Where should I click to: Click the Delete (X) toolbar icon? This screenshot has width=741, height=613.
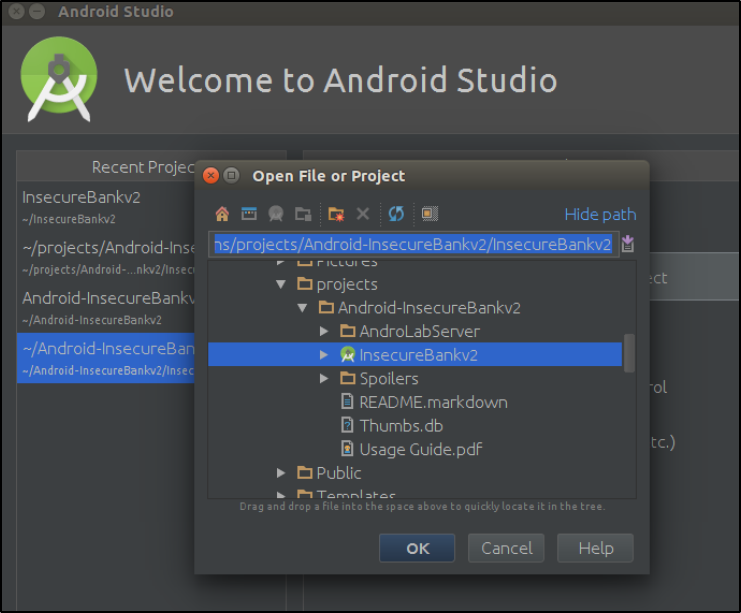pos(363,214)
